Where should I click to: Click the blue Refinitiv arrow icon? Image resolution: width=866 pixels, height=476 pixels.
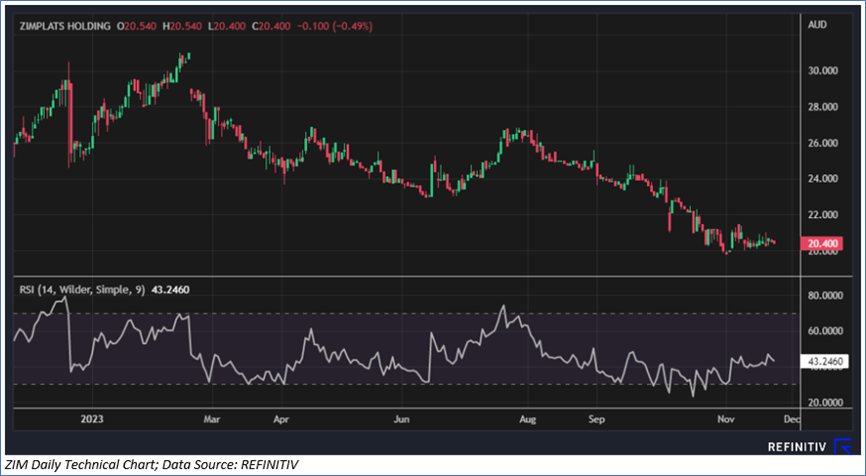(843, 446)
